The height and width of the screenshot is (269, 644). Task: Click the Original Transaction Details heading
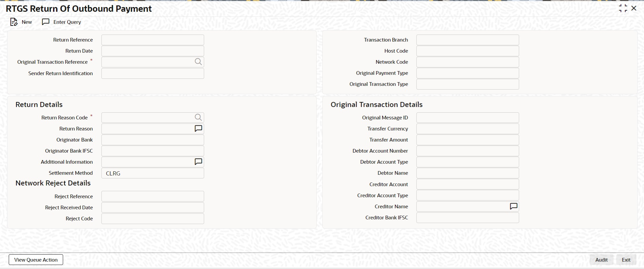[376, 105]
